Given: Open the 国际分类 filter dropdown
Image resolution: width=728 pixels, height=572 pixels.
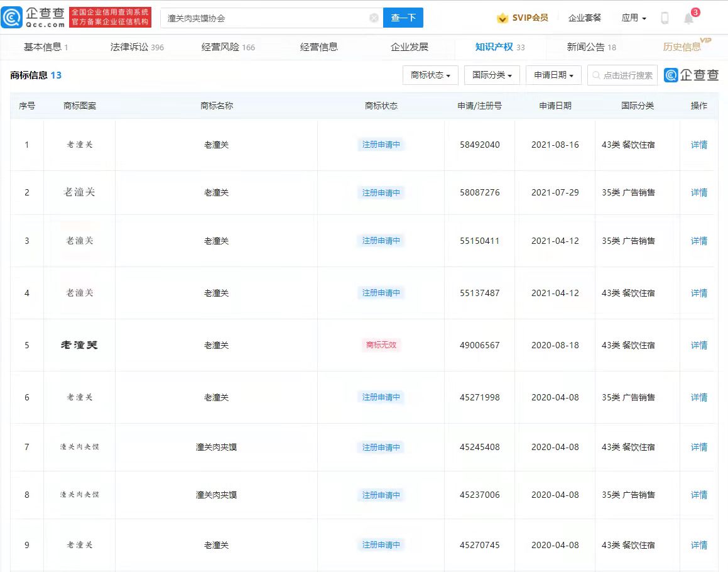Looking at the screenshot, I should click(492, 75).
